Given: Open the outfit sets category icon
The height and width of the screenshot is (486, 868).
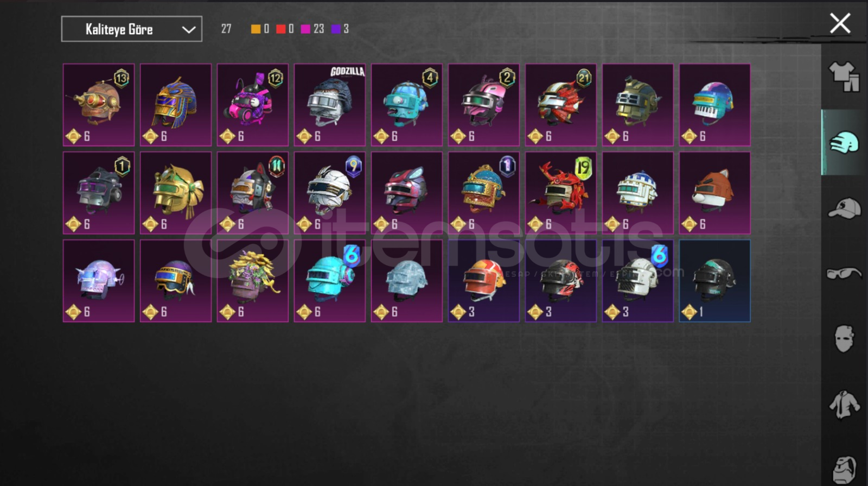Looking at the screenshot, I should pos(844,76).
